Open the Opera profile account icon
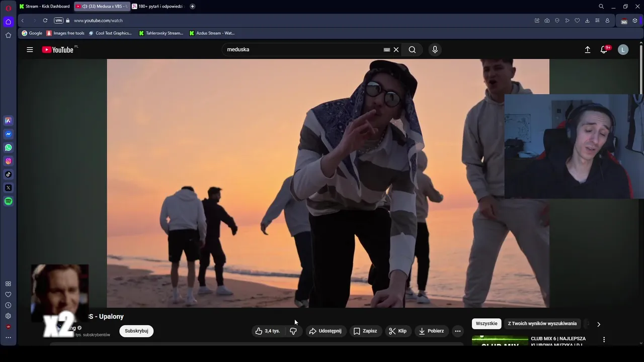 coord(607,21)
